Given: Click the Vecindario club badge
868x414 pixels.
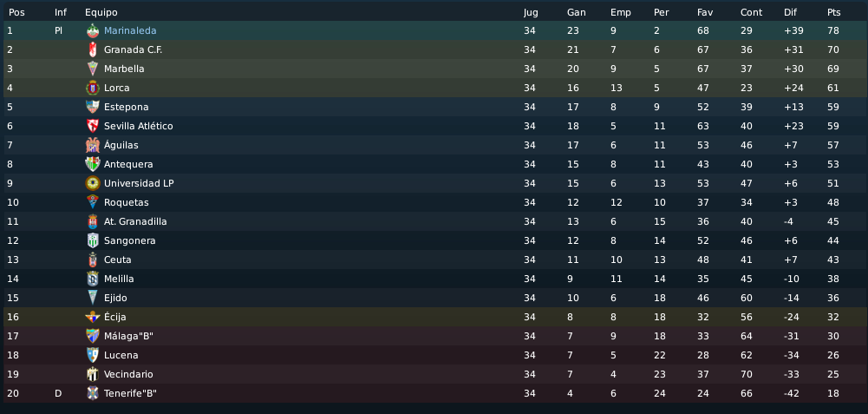Looking at the screenshot, I should tap(93, 374).
